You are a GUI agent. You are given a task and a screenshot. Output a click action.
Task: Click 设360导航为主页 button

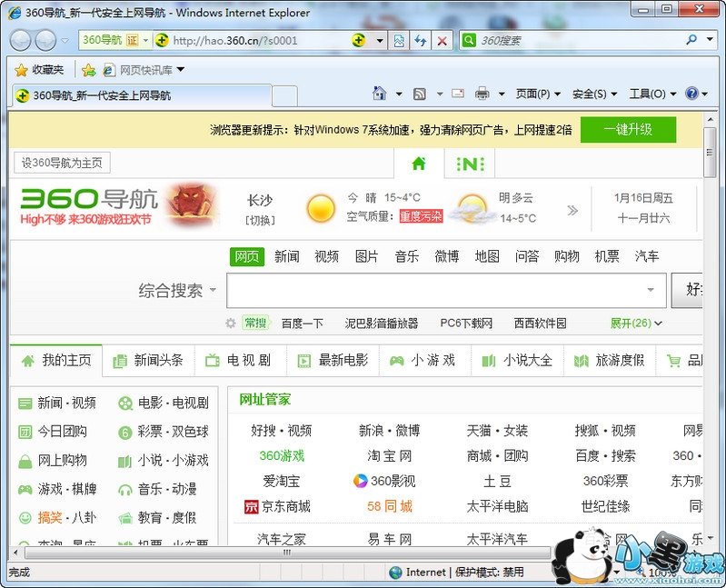[x=62, y=163]
